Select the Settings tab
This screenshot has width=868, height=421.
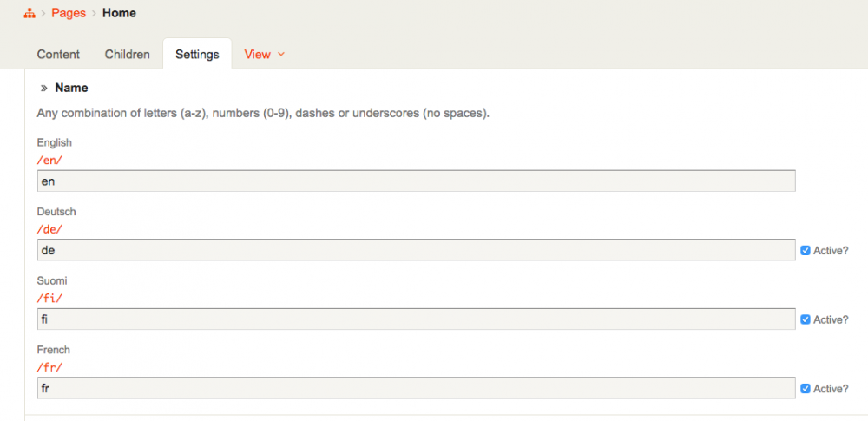click(197, 54)
